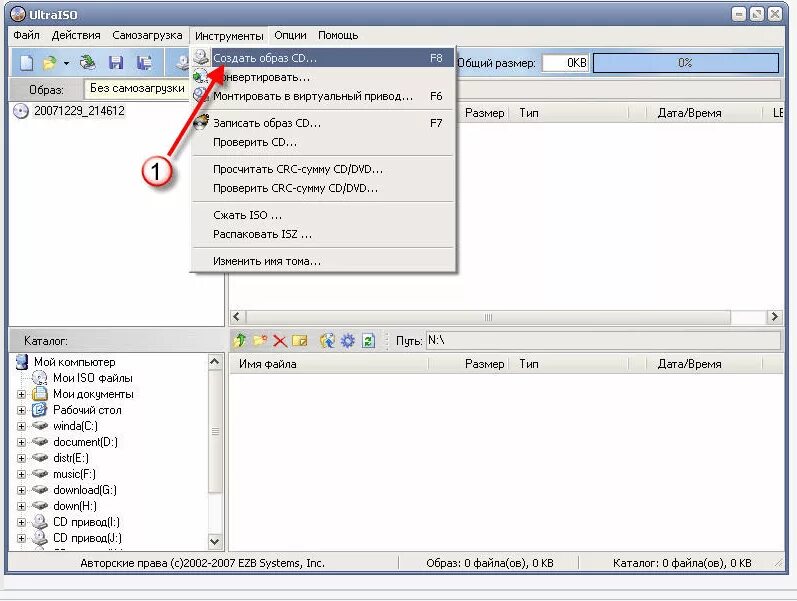Expand the document(D:) drive node
The width and height of the screenshot is (797, 601).
coord(21,442)
